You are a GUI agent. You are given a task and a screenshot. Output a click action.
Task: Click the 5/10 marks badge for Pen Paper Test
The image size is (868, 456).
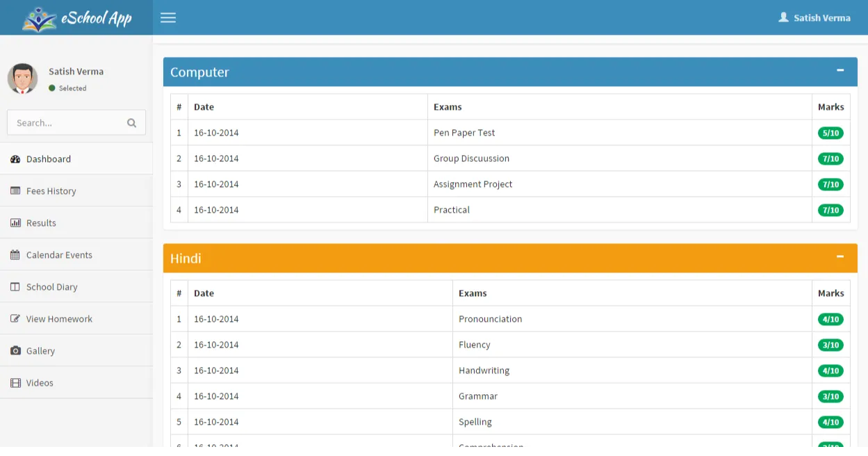pos(830,133)
